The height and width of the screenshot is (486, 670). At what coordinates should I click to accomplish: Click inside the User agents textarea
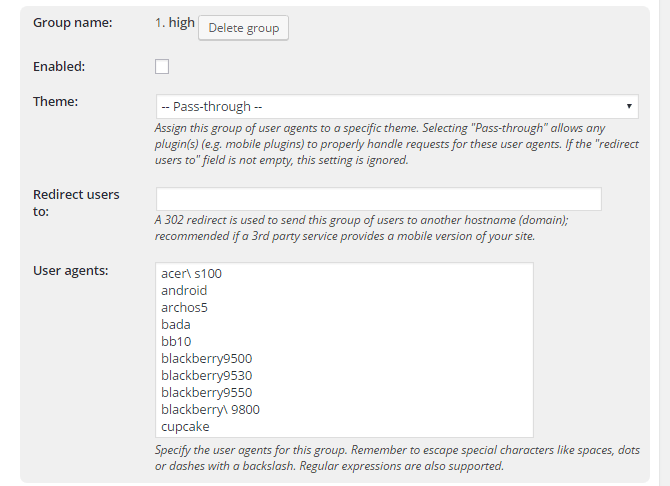coord(344,350)
